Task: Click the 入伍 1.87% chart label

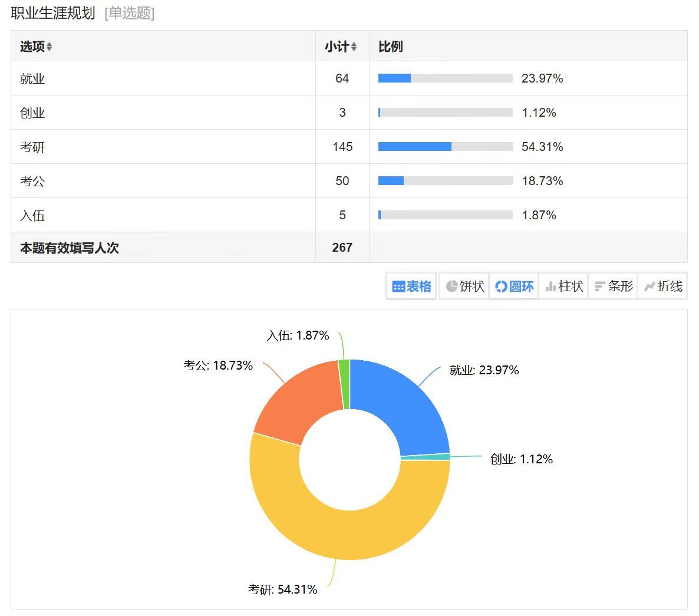Action: [298, 335]
